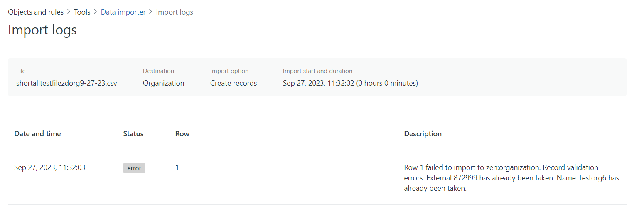Screen dimensions: 644x214
Task: Click the Row column header
Action: (182, 134)
